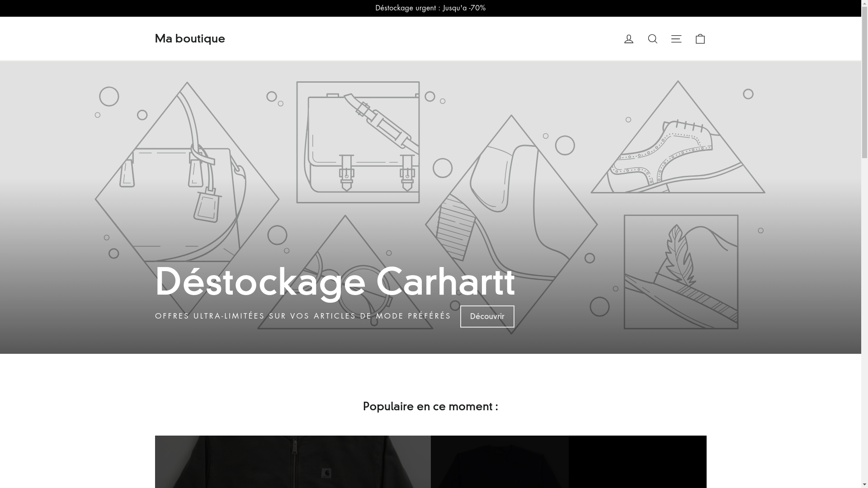Click the Déstockage Carhartt hero heading
The image size is (868, 488).
(x=335, y=282)
